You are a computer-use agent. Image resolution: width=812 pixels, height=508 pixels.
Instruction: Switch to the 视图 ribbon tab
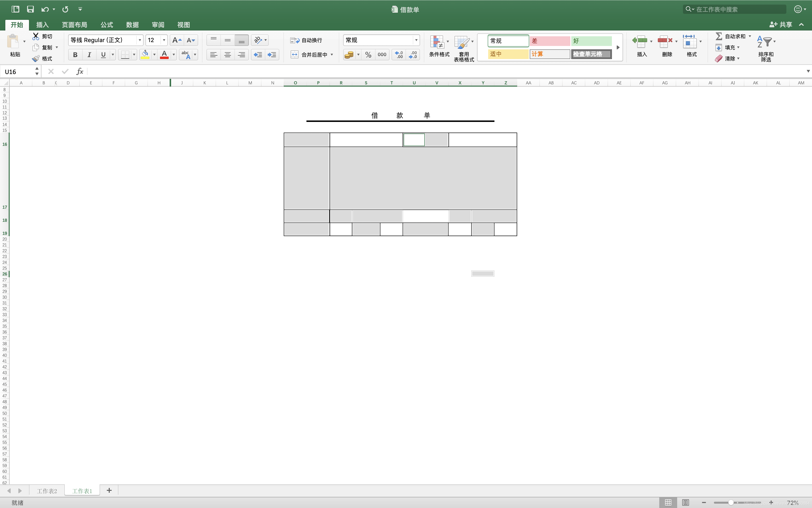[183, 25]
